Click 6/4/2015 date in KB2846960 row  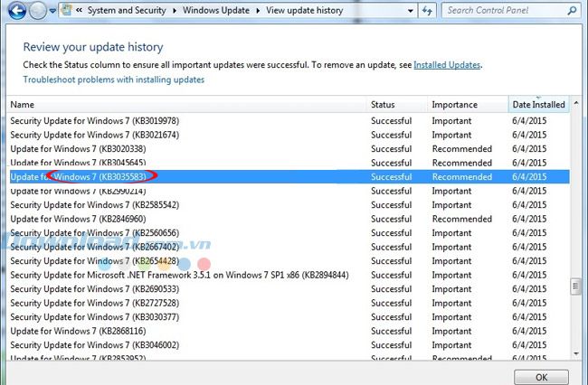coord(529,219)
